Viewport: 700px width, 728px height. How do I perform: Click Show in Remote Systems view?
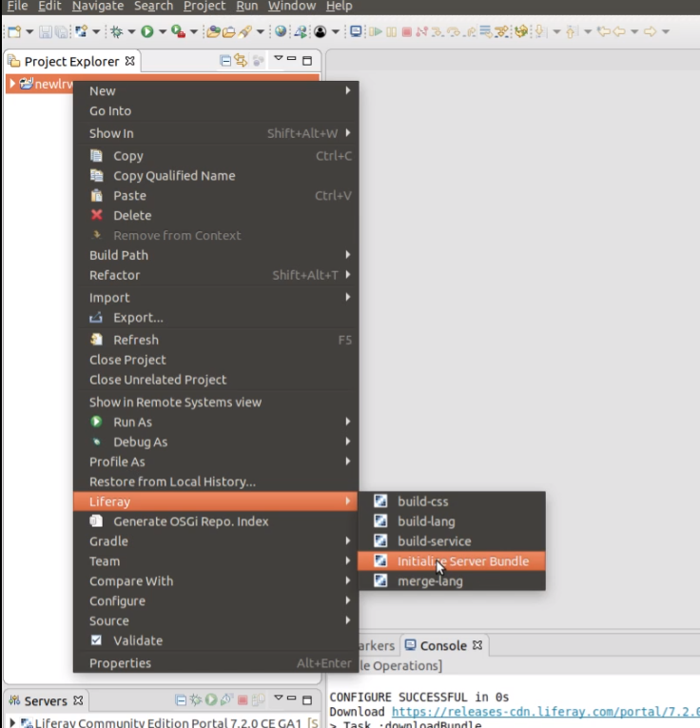coord(216,402)
